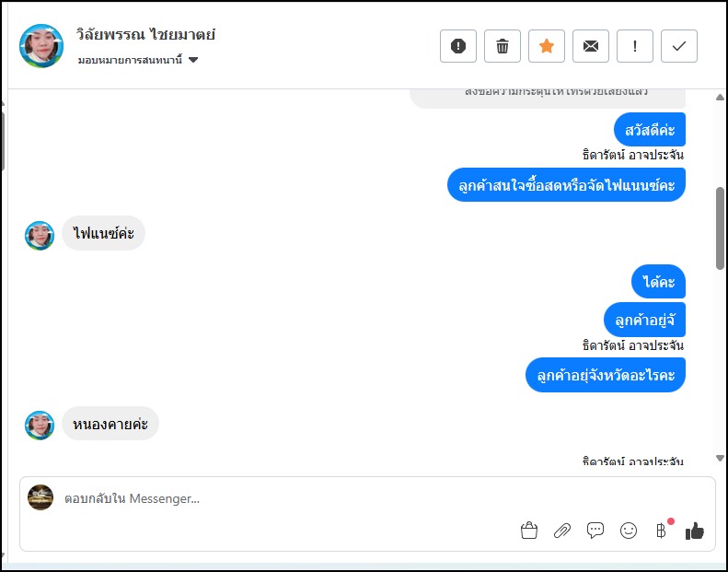Attach a file with paperclip icon
This screenshot has height=572, width=728.
561,531
